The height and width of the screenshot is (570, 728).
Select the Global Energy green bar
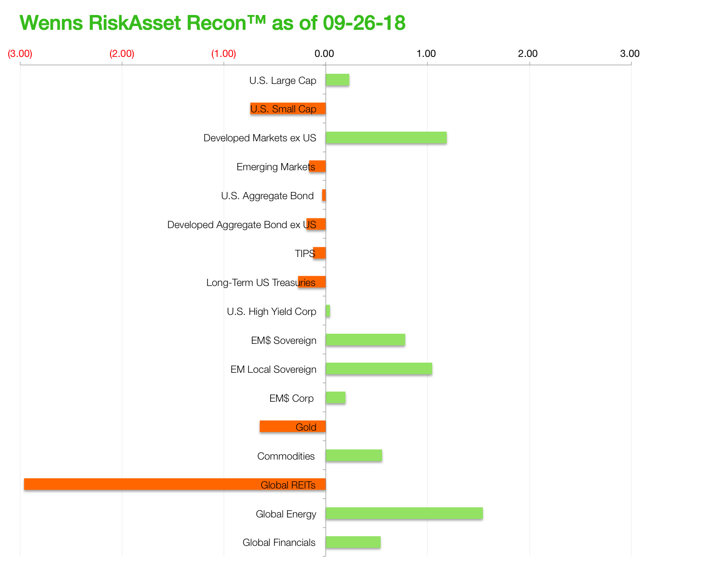click(404, 513)
